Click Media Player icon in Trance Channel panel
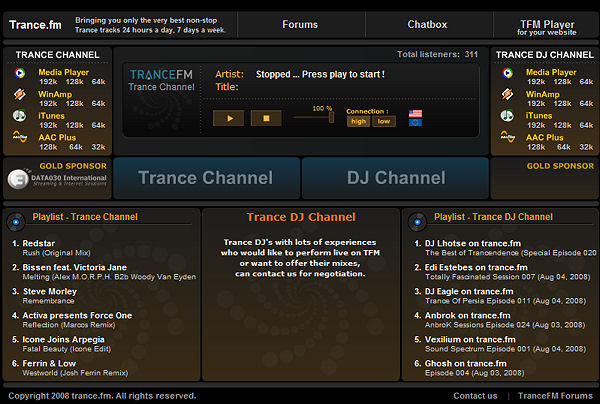The image size is (600, 404). 20,73
